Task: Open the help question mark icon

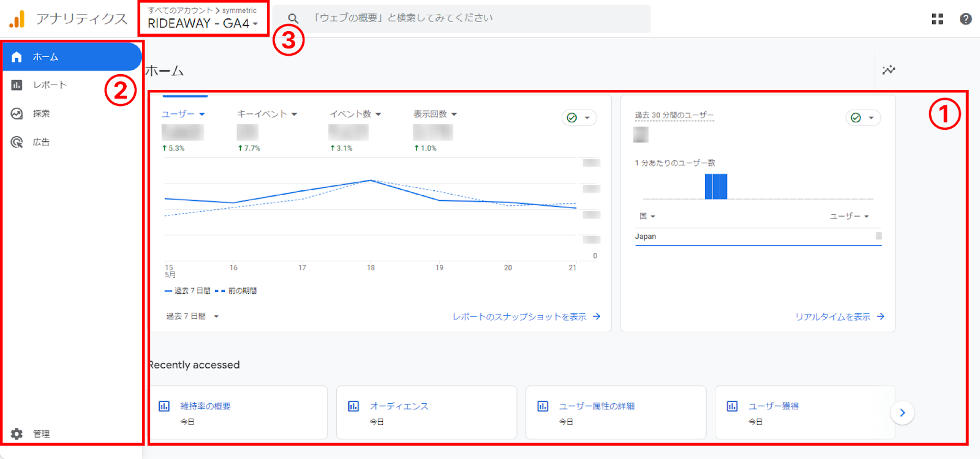Action: pos(966,19)
